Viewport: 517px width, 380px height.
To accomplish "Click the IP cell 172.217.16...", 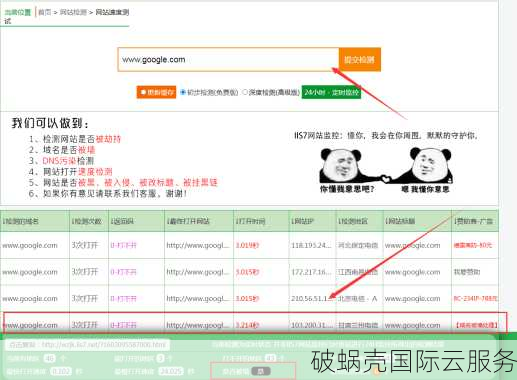I will (x=311, y=272).
